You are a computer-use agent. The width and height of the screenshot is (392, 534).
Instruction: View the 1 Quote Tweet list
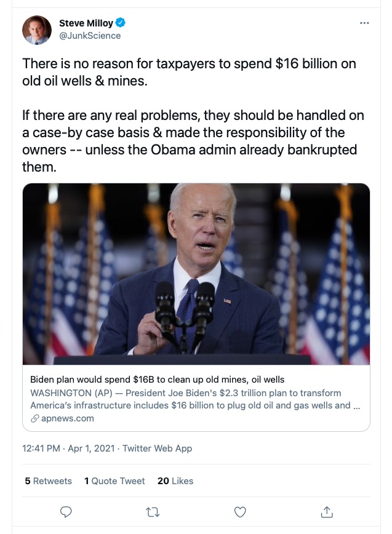(x=114, y=481)
